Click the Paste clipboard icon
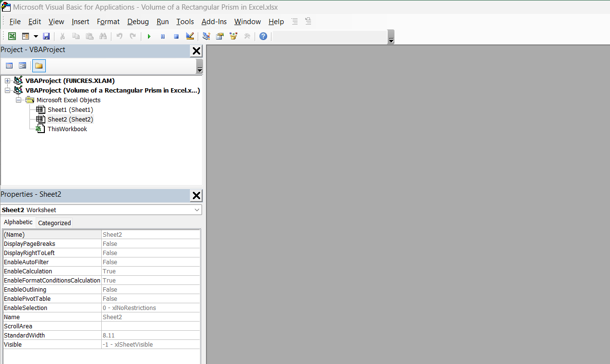610x364 pixels. click(89, 36)
